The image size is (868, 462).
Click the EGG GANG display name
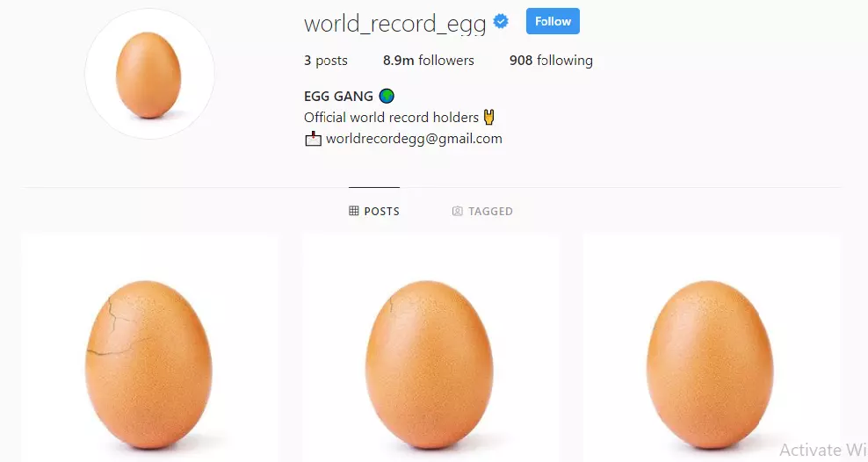coord(338,97)
